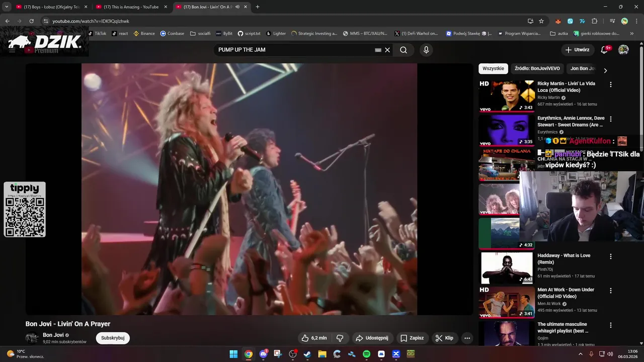Open the Windows Start menu
The image size is (644, 362).
(x=233, y=354)
